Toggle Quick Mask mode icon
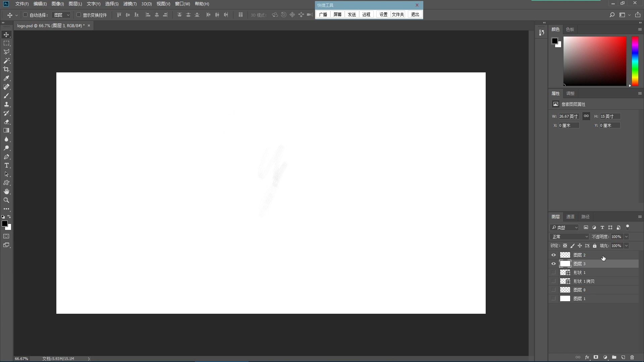The image size is (644, 362). [6, 236]
